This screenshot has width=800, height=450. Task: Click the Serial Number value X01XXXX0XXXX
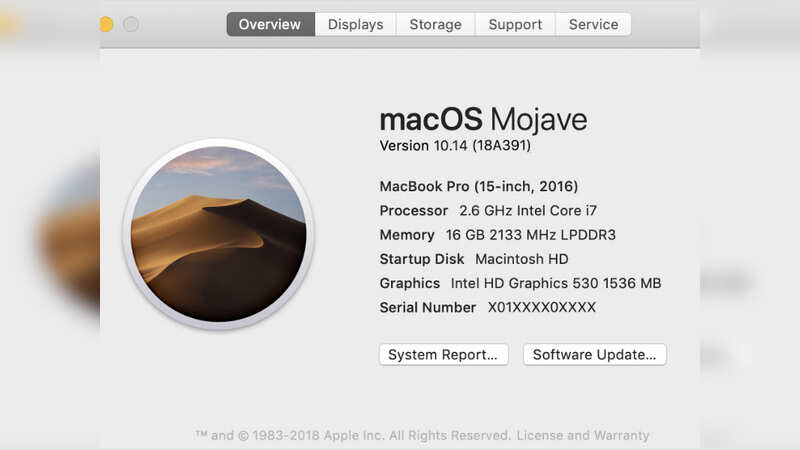tap(542, 307)
